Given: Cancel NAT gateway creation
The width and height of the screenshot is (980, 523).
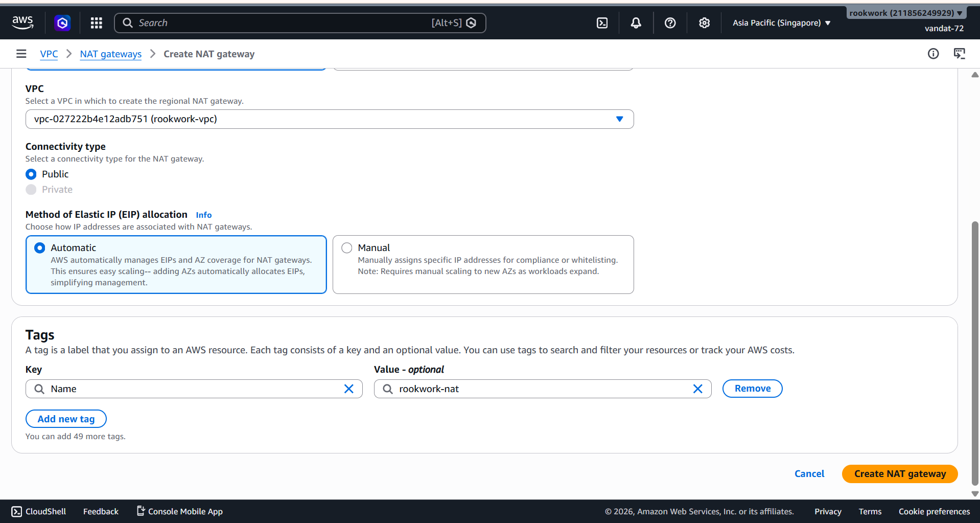Looking at the screenshot, I should [x=809, y=474].
